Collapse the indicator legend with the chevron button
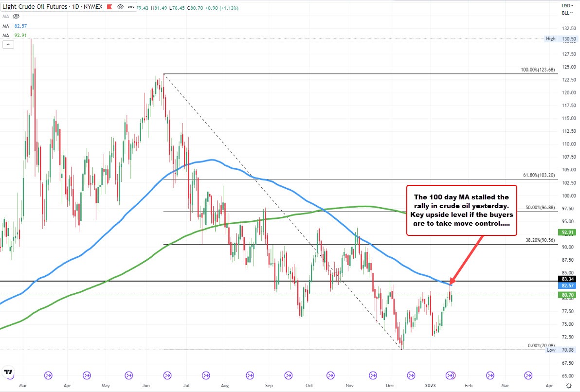 coord(8,45)
